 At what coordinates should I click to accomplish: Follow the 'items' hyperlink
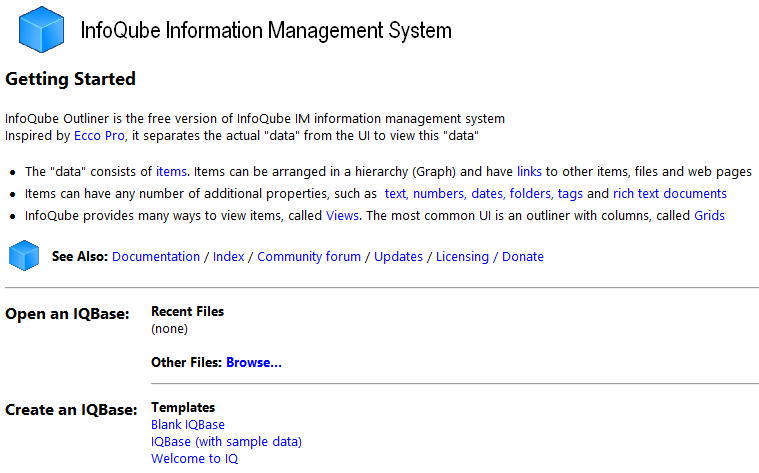(171, 171)
